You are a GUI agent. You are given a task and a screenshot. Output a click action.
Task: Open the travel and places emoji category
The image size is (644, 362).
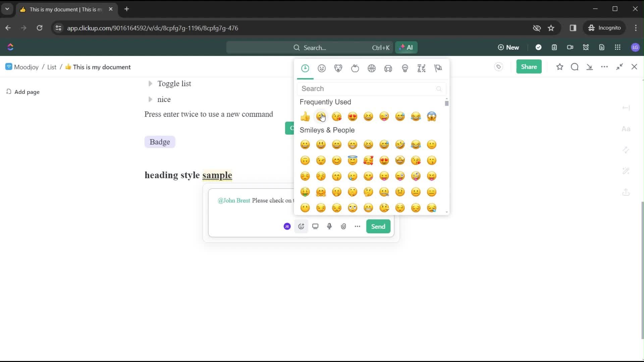[x=388, y=68]
